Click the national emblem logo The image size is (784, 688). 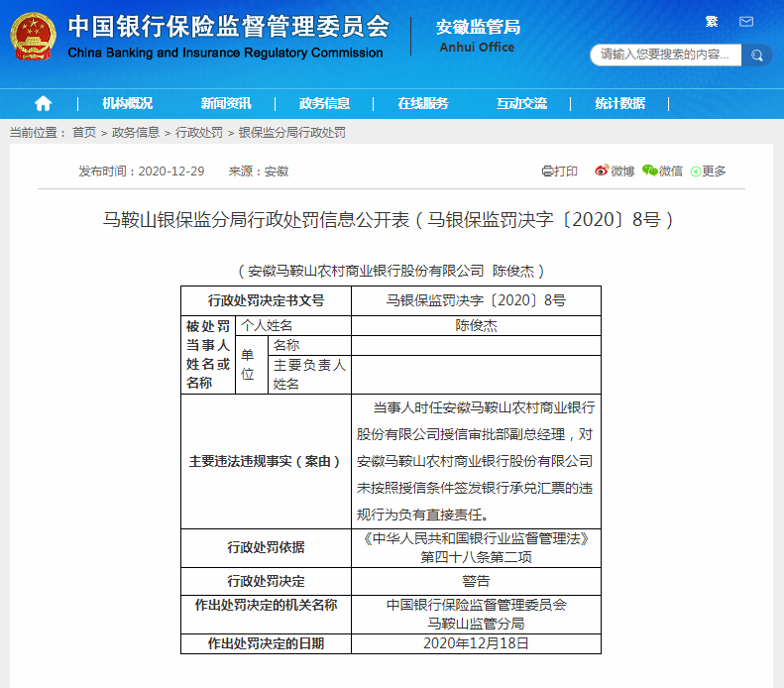point(33,37)
